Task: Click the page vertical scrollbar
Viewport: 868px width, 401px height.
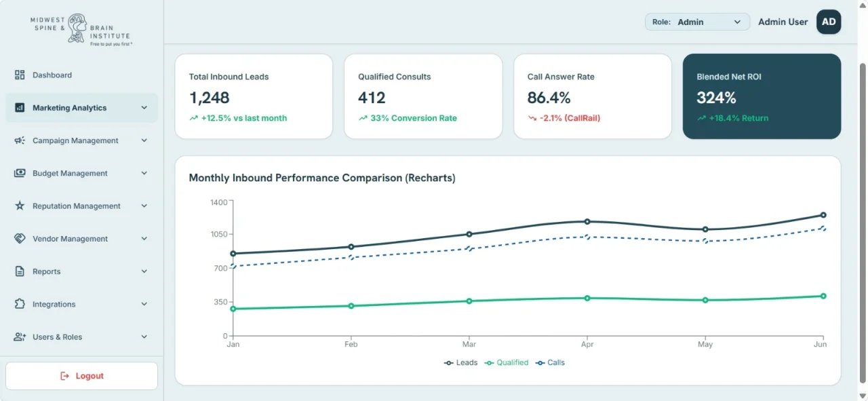Action: [863, 223]
